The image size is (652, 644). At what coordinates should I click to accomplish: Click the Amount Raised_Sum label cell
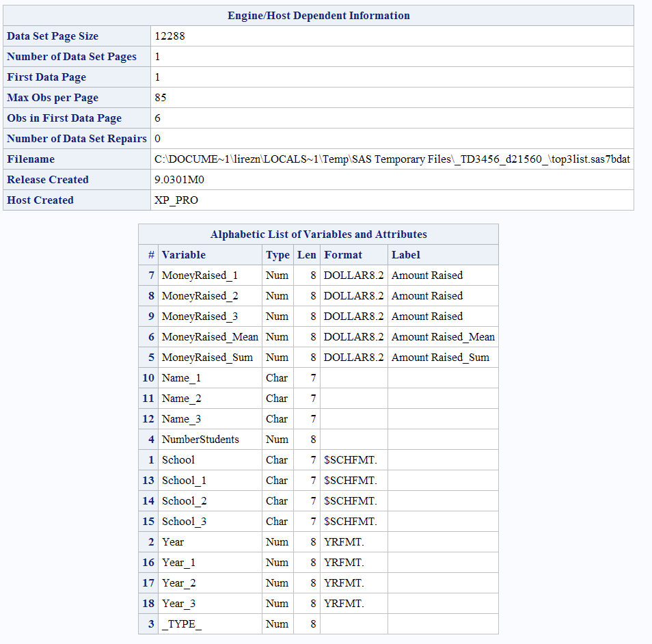coord(440,358)
